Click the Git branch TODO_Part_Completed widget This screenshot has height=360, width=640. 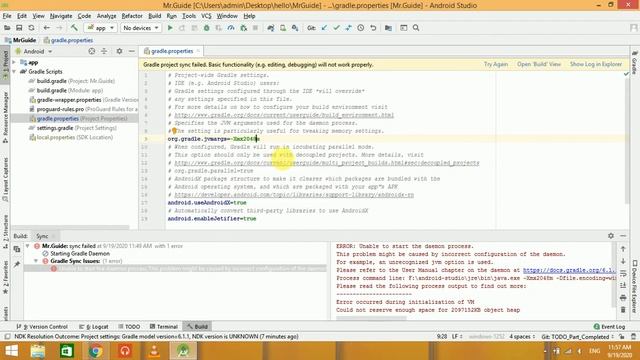(x=576, y=337)
